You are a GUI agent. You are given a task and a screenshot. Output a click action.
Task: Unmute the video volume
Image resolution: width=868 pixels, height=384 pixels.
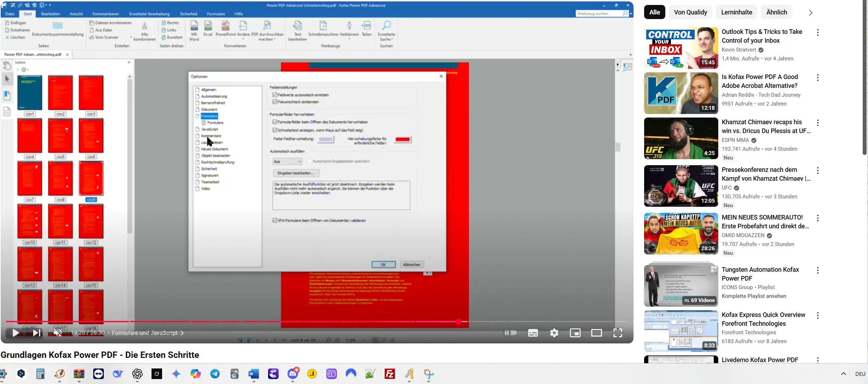58,333
